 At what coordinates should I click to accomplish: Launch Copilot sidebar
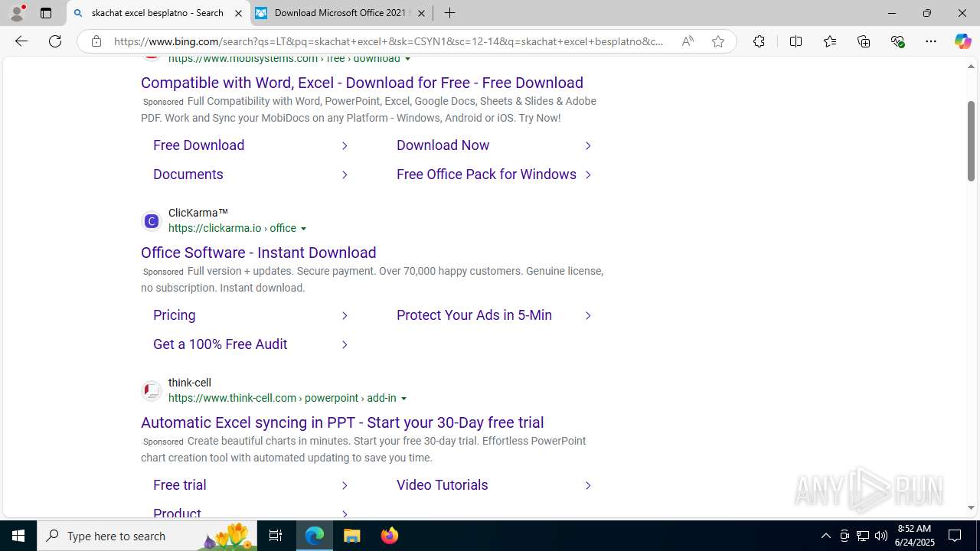[x=962, y=41]
